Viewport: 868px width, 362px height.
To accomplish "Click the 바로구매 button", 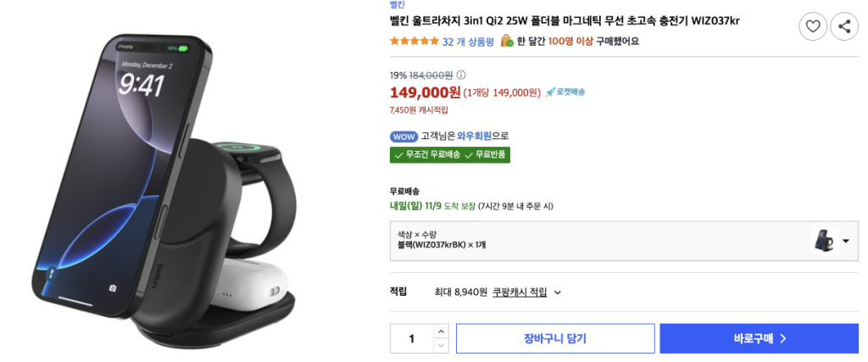I will click(759, 338).
